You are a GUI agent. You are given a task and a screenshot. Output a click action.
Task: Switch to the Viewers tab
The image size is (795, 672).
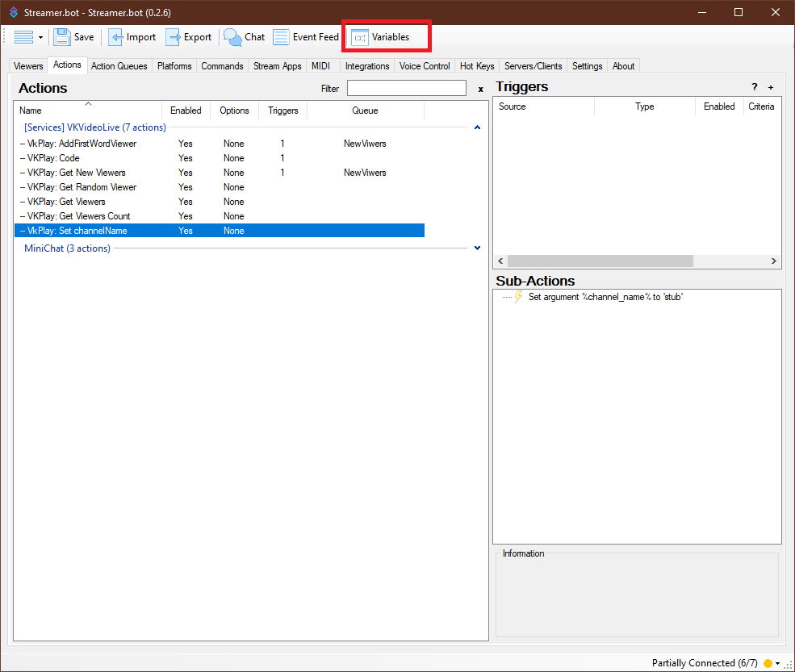tap(28, 66)
